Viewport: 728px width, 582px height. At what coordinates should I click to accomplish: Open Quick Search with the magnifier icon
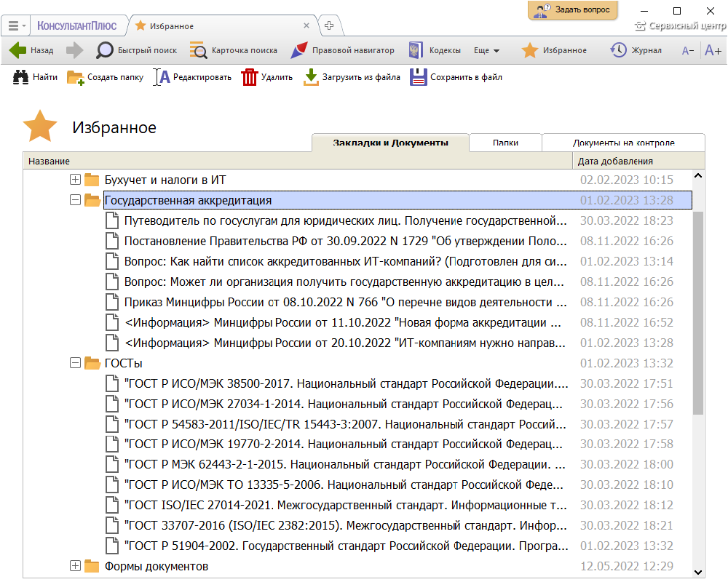pos(106,51)
